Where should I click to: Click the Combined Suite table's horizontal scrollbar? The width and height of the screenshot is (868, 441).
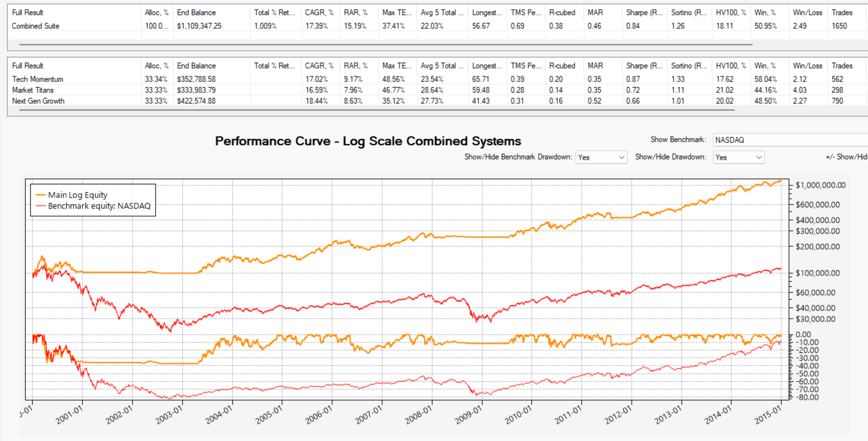pyautogui.click(x=385, y=44)
